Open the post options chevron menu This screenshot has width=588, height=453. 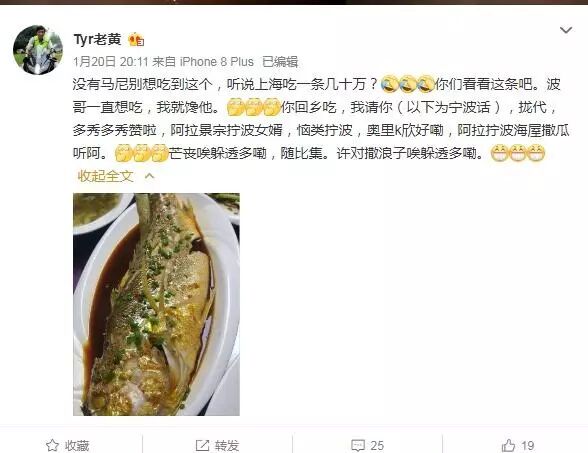point(566,30)
